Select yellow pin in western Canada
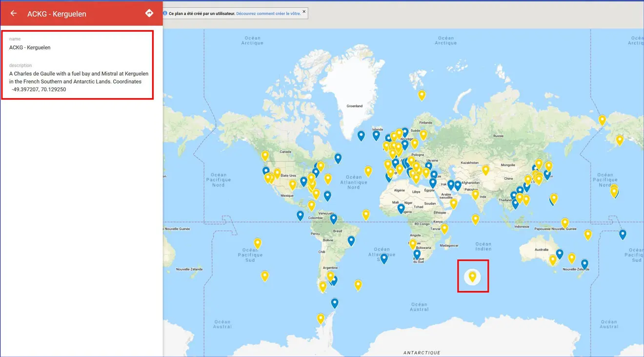This screenshot has height=357, width=644. tap(265, 156)
